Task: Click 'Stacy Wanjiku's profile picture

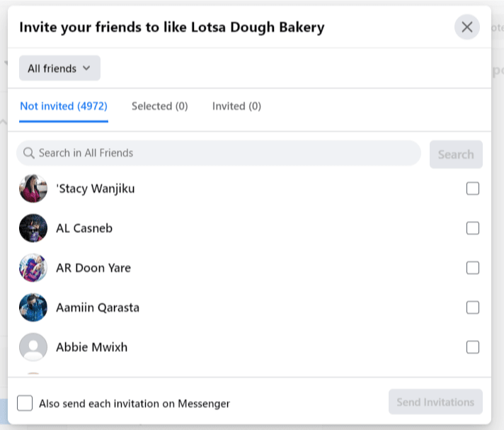Action: click(33, 188)
